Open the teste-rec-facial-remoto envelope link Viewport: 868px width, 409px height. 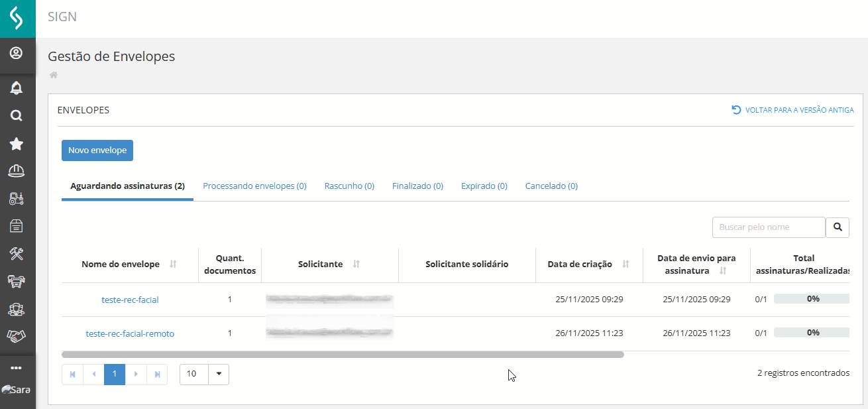click(130, 334)
